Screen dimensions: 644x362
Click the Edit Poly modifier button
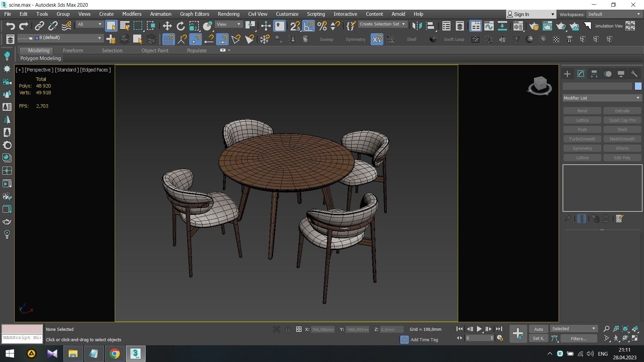(622, 158)
